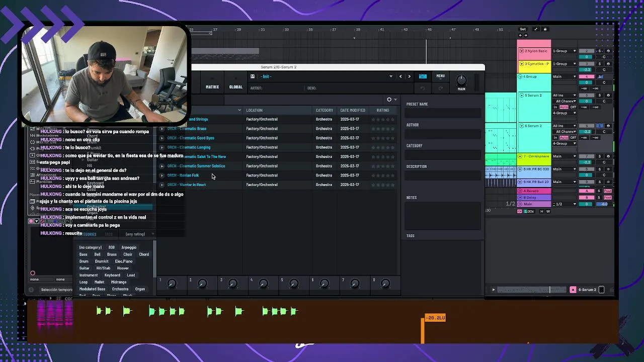Filter by the Hoover category tag

[123, 268]
